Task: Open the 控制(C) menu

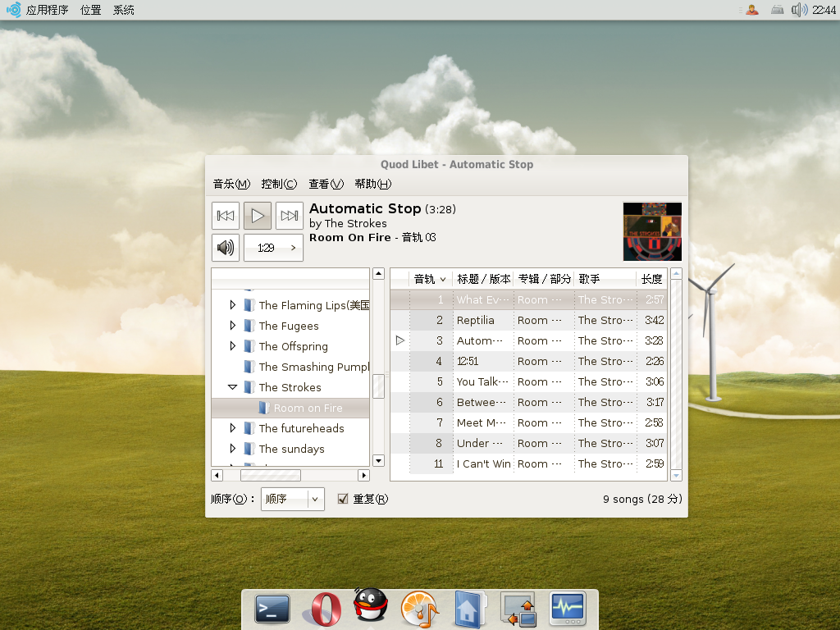Action: (x=279, y=185)
